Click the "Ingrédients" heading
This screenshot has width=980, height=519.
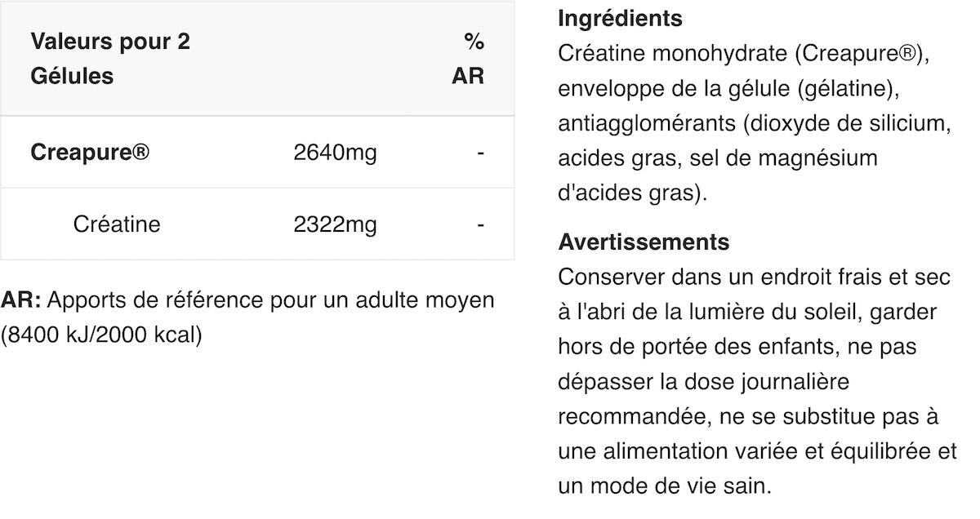pyautogui.click(x=620, y=19)
